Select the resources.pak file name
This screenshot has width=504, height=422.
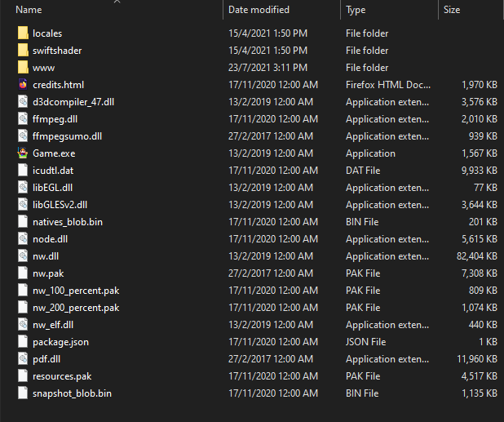[x=62, y=376]
